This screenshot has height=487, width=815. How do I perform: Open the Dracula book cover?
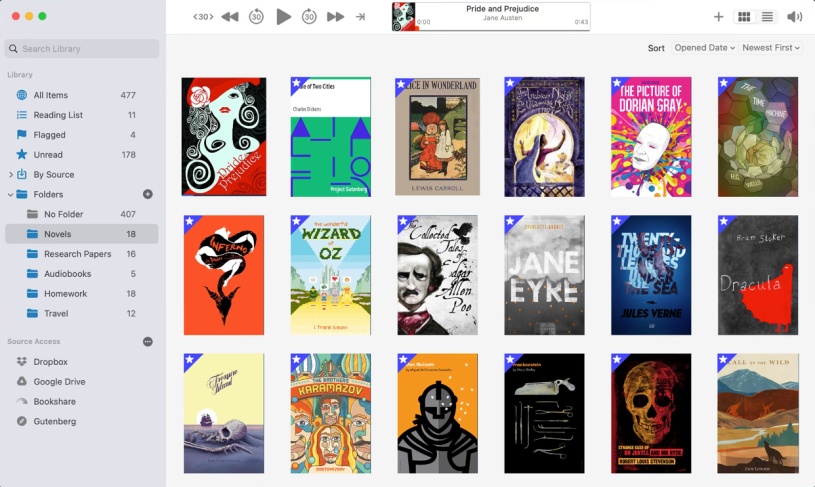click(758, 275)
